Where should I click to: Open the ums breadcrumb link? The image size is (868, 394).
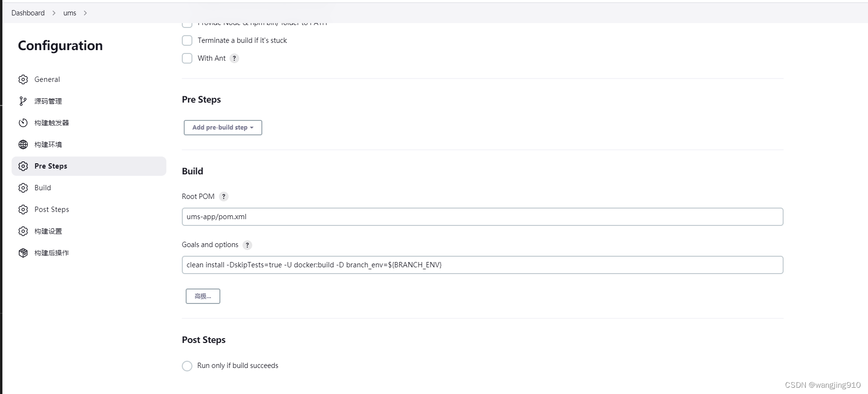[x=70, y=13]
